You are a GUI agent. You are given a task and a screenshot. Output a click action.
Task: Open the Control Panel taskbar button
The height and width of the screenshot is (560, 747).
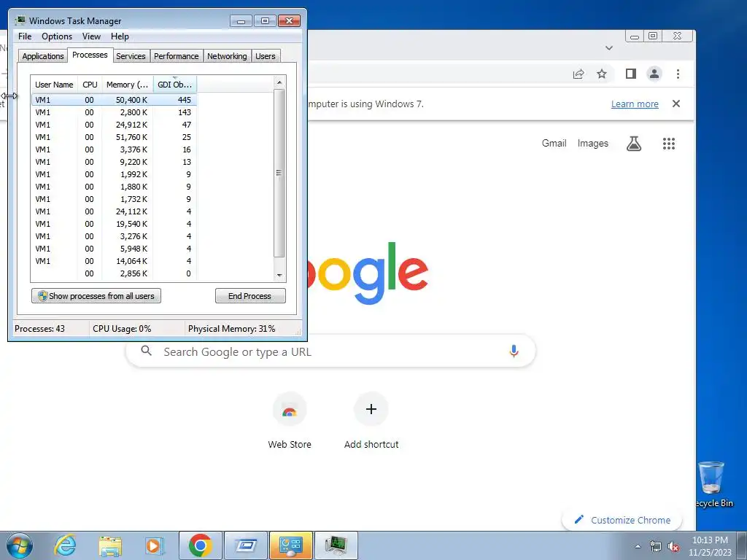pos(291,545)
